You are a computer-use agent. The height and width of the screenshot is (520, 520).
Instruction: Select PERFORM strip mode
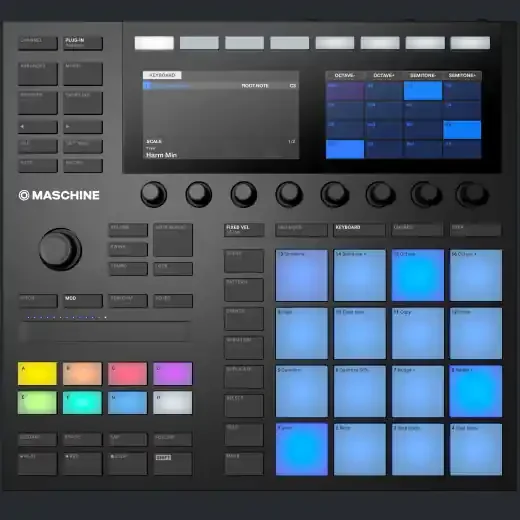(128, 301)
